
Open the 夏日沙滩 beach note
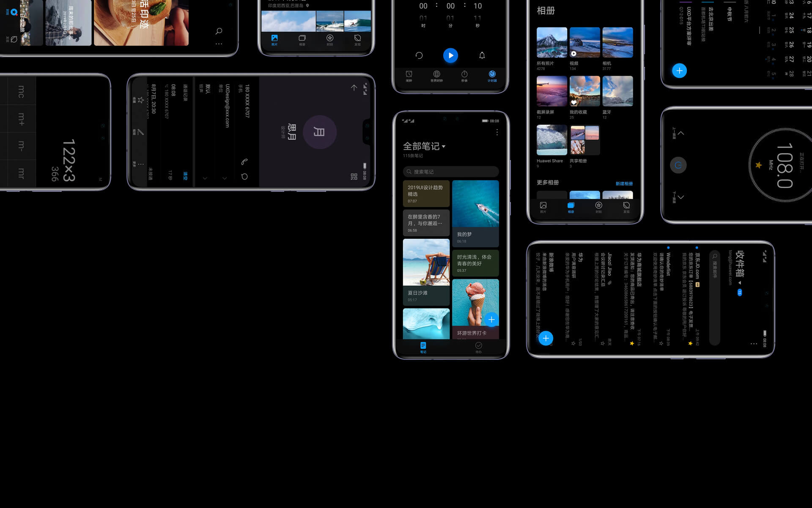click(426, 272)
